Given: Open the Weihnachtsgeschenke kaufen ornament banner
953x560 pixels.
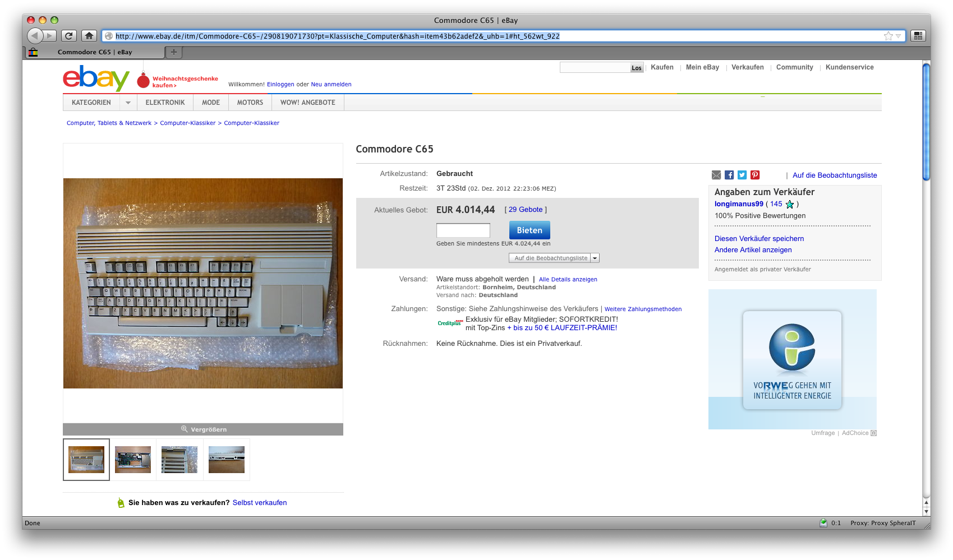Looking at the screenshot, I should (x=178, y=81).
